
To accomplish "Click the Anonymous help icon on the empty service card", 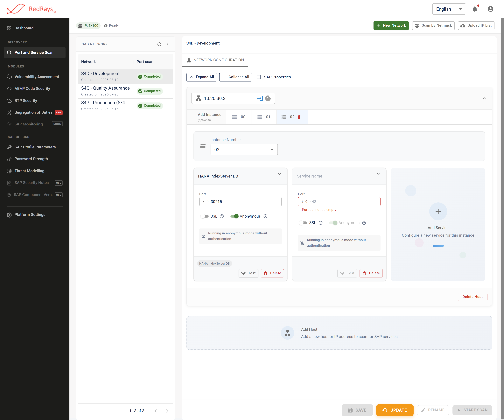I will coord(364,223).
